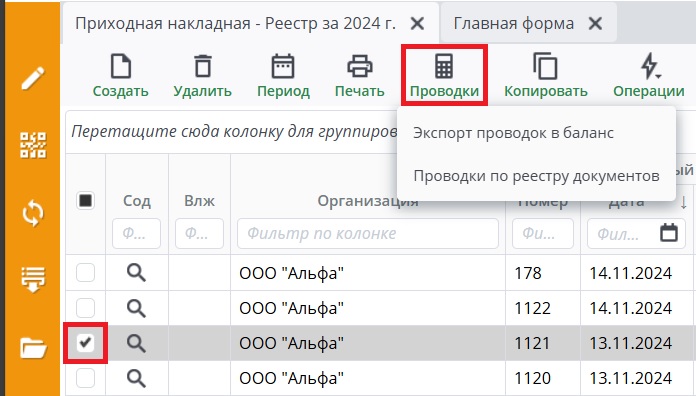
Task: Tick the checkbox for document 178
Action: [x=85, y=272]
